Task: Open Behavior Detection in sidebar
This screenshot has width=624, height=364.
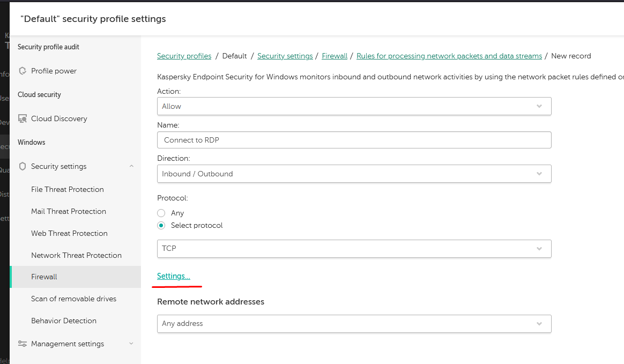Action: coord(64,321)
